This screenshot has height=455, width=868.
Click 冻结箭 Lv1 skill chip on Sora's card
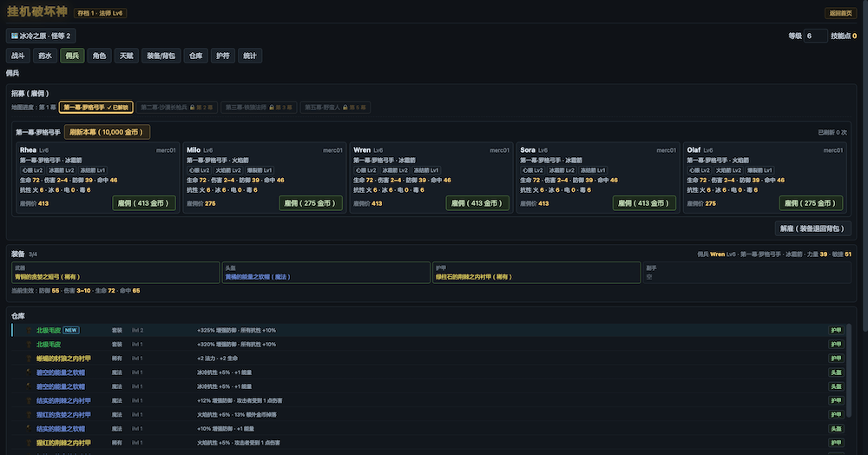coord(593,170)
